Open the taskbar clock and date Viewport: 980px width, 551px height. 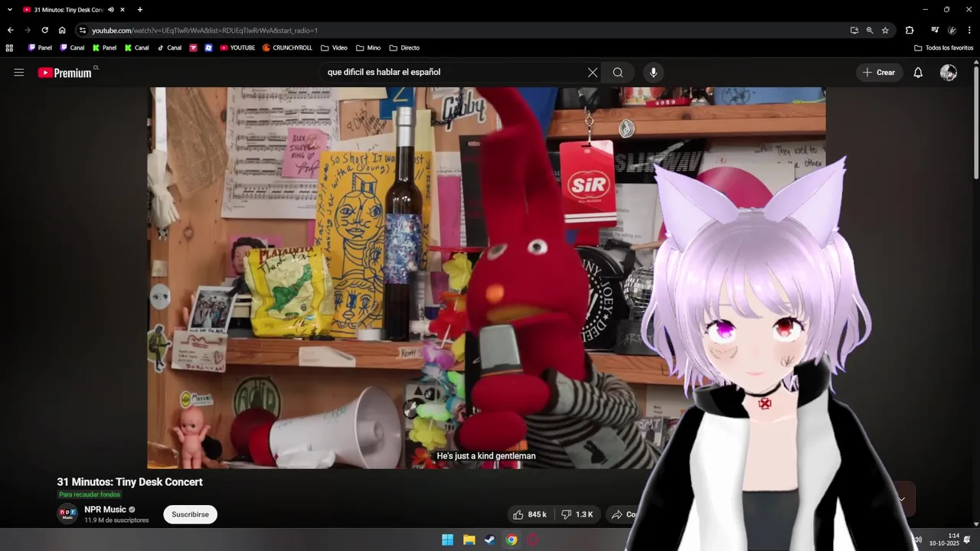(944, 540)
